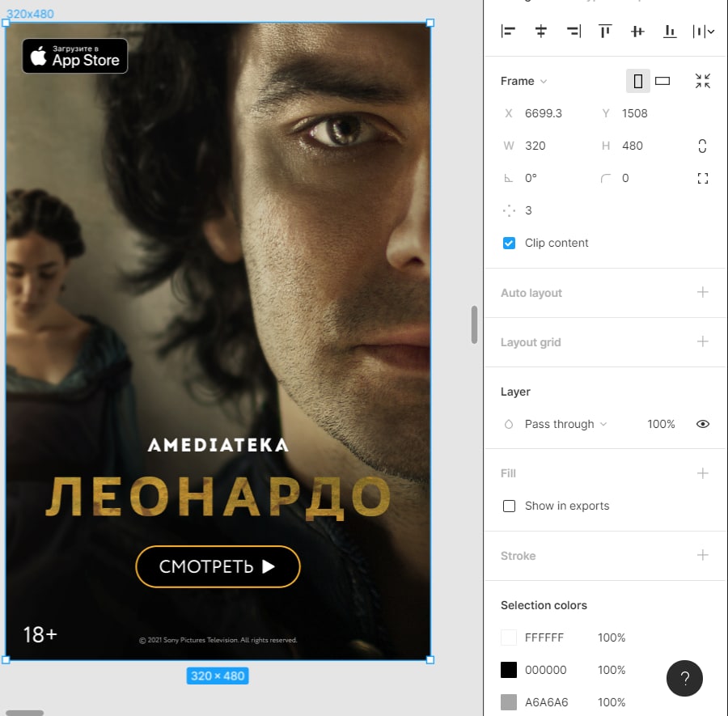Viewport: 728px width, 716px height.
Task: Toggle layer visibility eye icon
Action: click(x=702, y=424)
